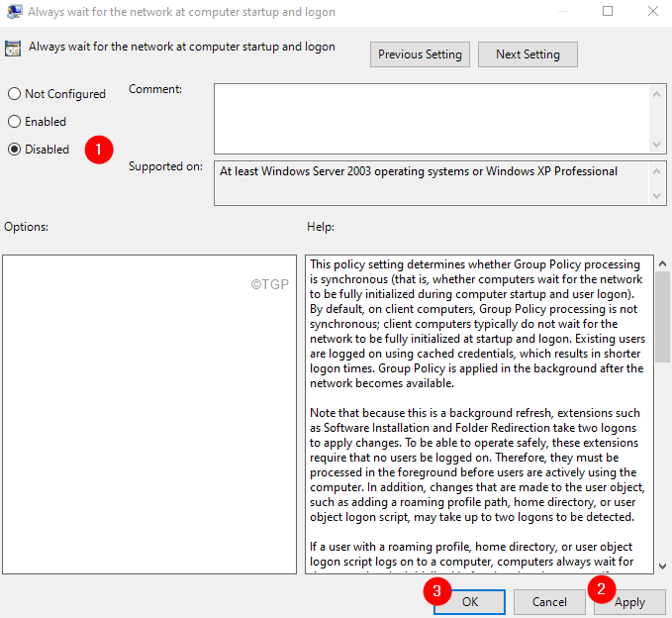Click the 'Comment:' label

(x=155, y=89)
